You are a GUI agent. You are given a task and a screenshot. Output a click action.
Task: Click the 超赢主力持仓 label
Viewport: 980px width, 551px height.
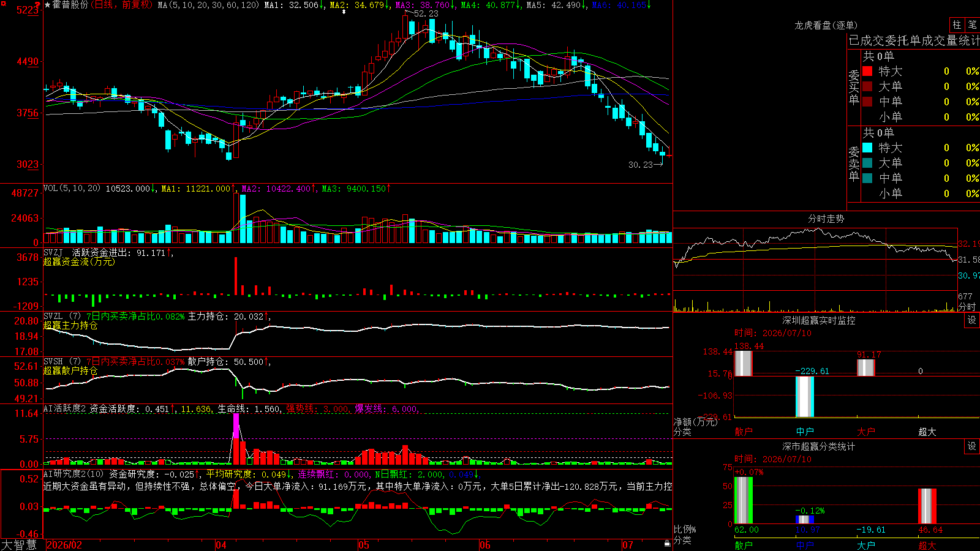[x=70, y=325]
